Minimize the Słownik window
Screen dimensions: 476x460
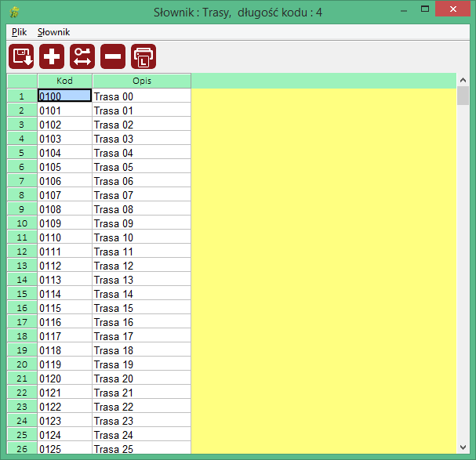tap(404, 9)
